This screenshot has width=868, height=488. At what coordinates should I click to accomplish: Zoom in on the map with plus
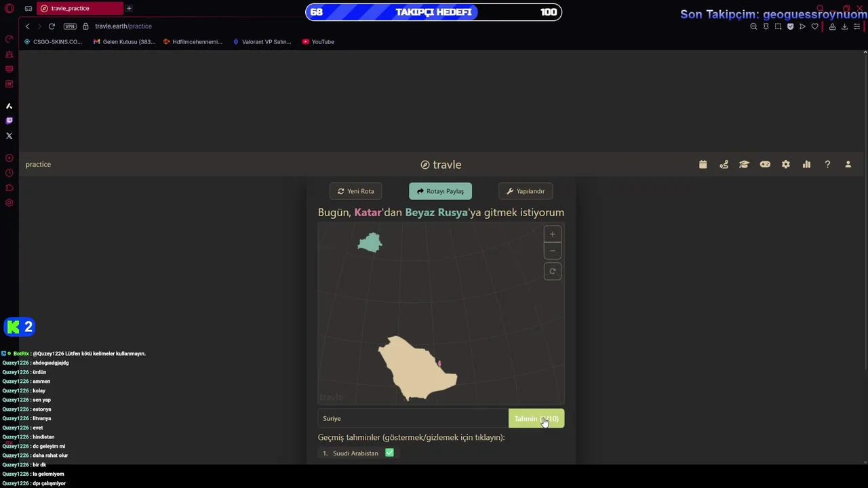[x=553, y=235]
